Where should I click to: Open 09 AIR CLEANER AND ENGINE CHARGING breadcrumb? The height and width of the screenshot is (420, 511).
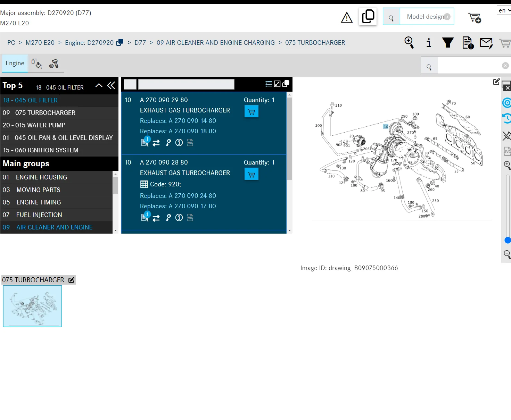[215, 43]
